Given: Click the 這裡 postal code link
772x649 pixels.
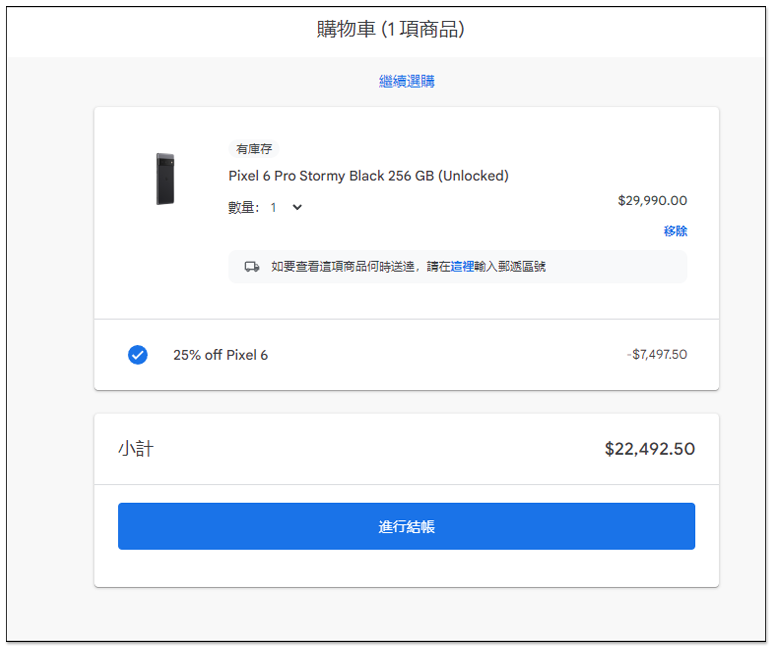Looking at the screenshot, I should click(x=462, y=267).
